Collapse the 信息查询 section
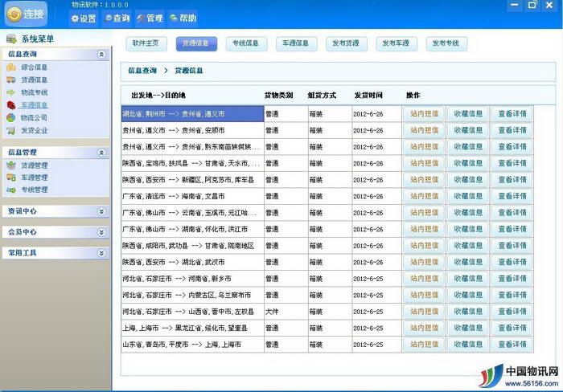This screenshot has width=563, height=392. point(101,54)
